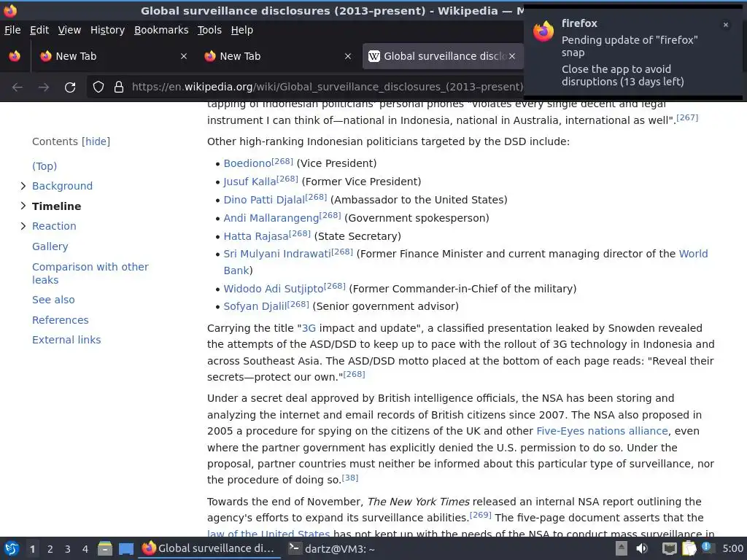
Task: Expand the Timeline contents section
Action: tap(23, 206)
